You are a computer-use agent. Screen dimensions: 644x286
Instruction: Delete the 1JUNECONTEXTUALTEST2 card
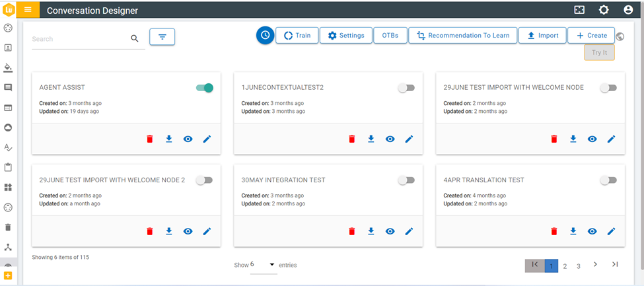(x=351, y=139)
